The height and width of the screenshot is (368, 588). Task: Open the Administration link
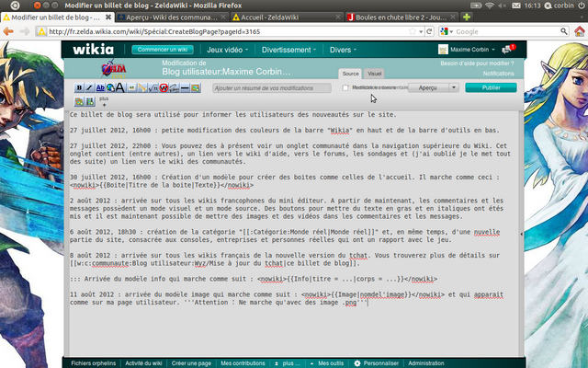[x=426, y=363]
